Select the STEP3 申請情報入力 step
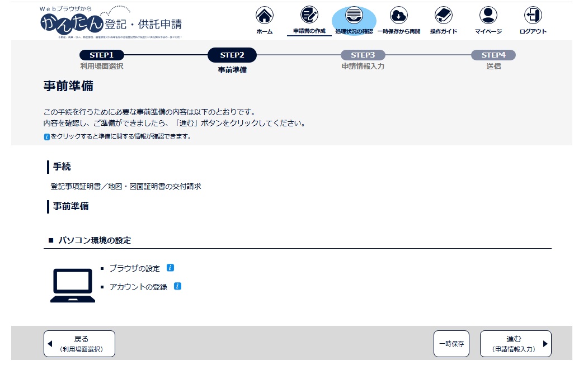The width and height of the screenshot is (588, 365). [364, 55]
